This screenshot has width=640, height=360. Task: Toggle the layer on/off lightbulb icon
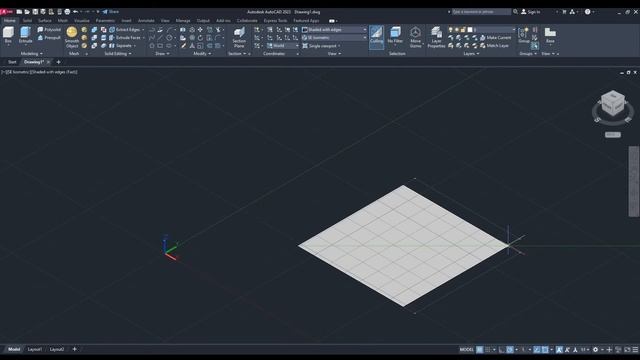(x=451, y=30)
